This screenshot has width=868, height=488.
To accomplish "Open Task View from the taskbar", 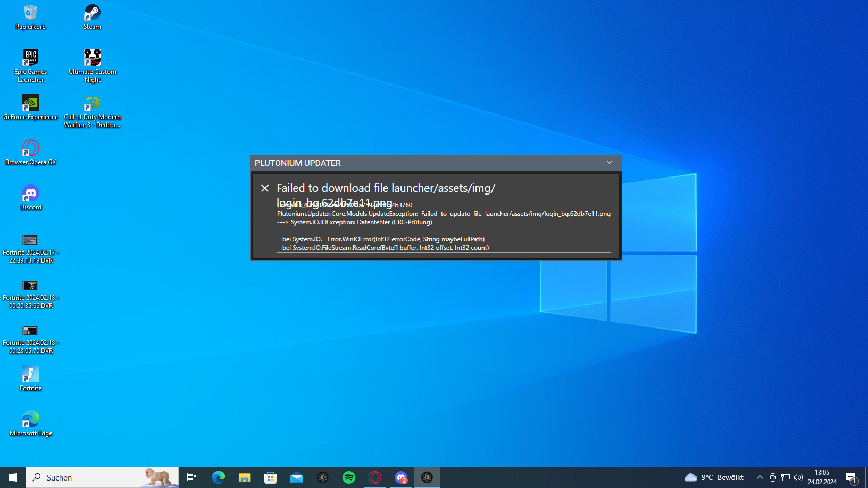I will point(191,477).
